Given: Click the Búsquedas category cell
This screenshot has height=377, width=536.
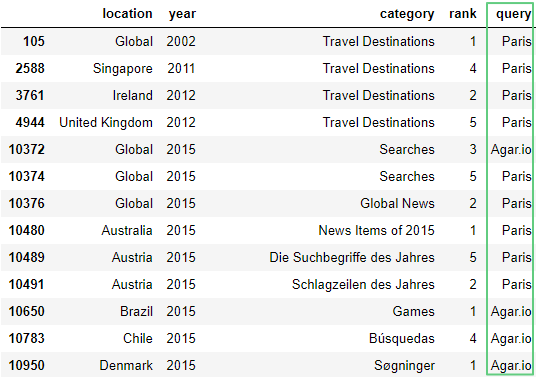Looking at the screenshot, I should (402, 338).
